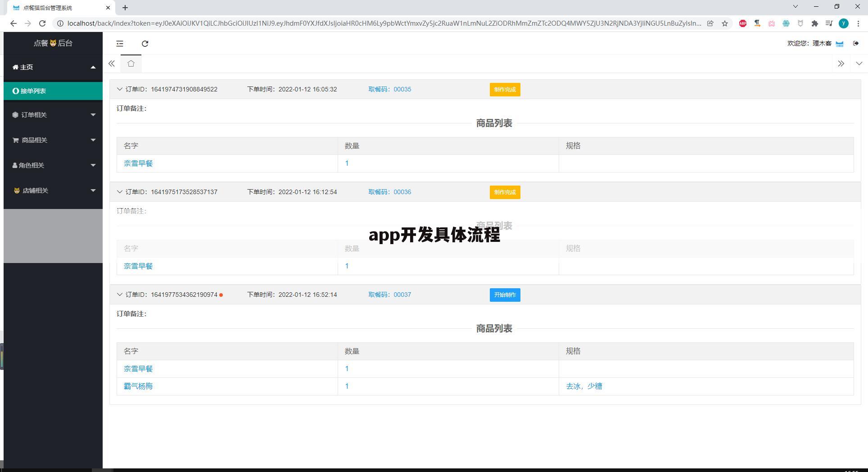Image resolution: width=868 pixels, height=472 pixels.
Task: Collapse the page view with the top-right chevron
Action: point(859,64)
